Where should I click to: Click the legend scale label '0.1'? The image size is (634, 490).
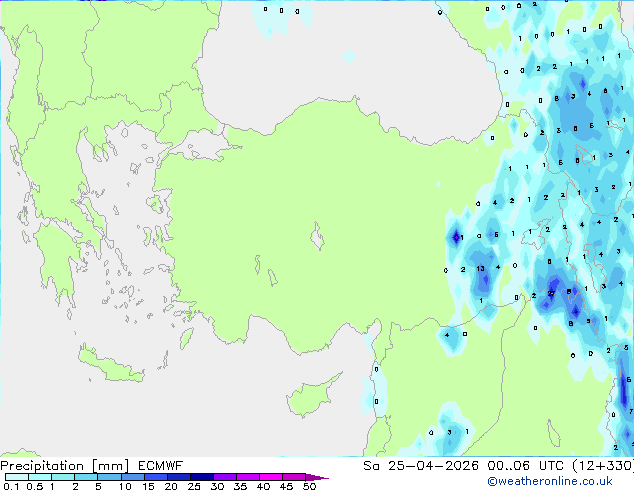pos(11,486)
